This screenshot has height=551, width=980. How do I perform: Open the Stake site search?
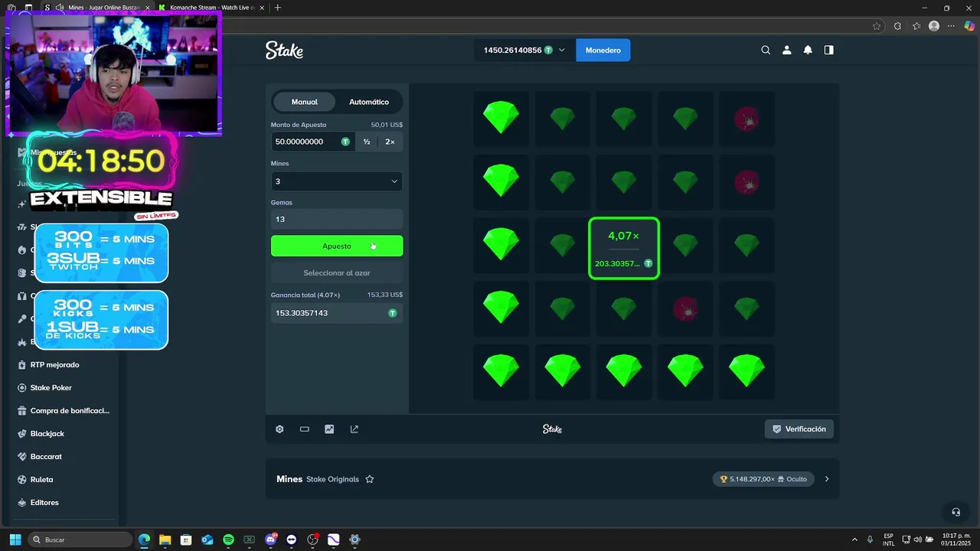[766, 51]
